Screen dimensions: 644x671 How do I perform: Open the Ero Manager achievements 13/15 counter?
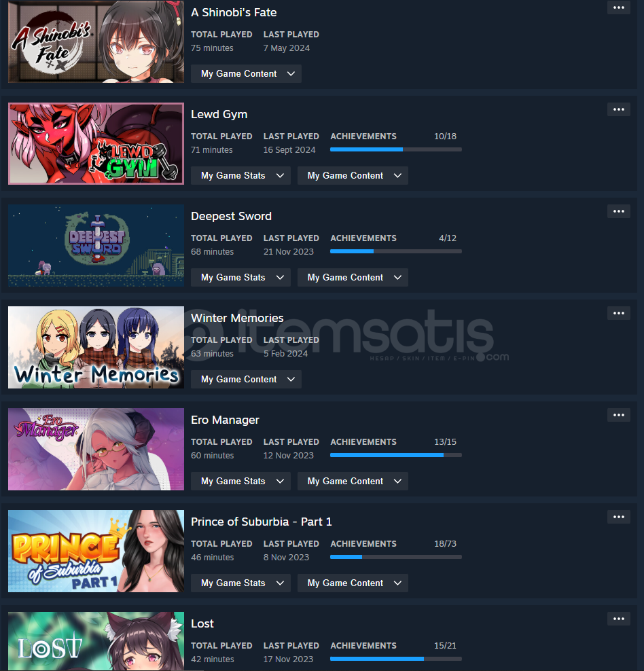445,441
